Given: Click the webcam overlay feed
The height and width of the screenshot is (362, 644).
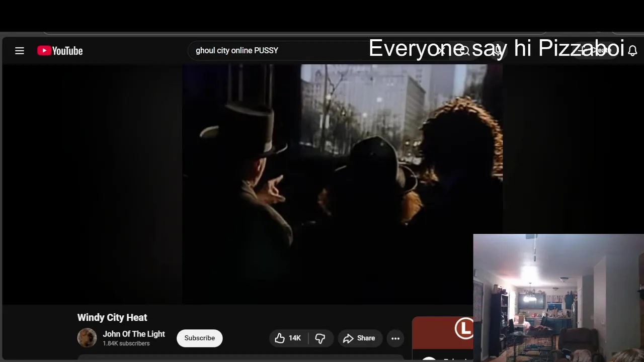Looking at the screenshot, I should (x=558, y=298).
